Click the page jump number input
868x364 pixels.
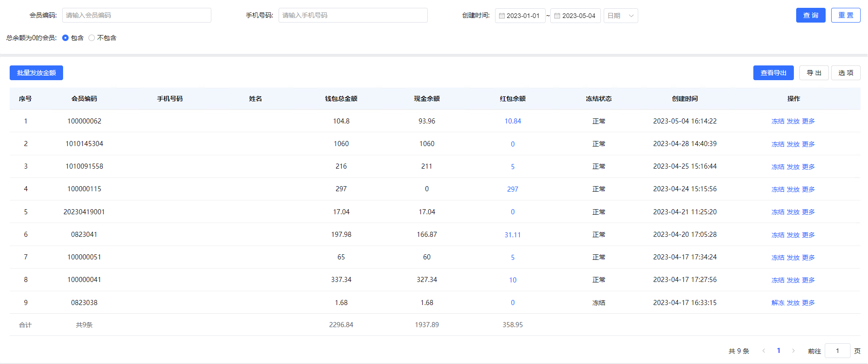coord(837,351)
